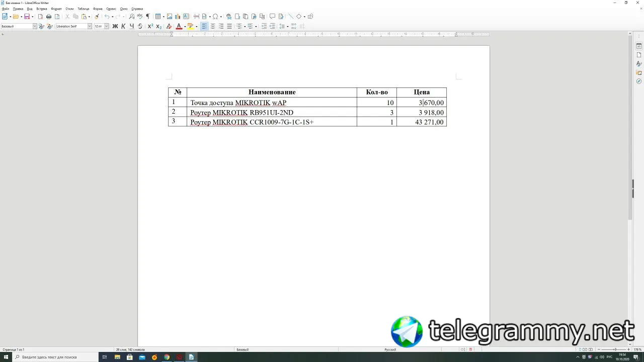
Task: Open the sidebar Styles panel
Action: tap(639, 64)
